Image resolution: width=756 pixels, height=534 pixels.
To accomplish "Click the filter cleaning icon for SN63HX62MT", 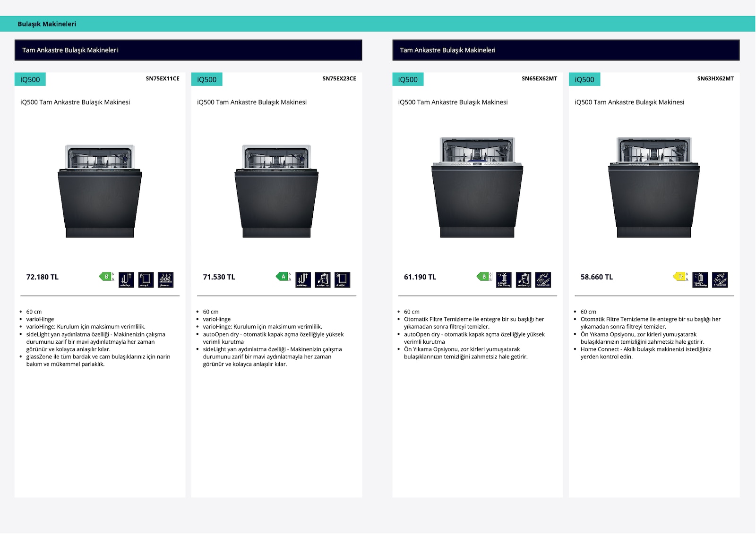I will point(700,280).
